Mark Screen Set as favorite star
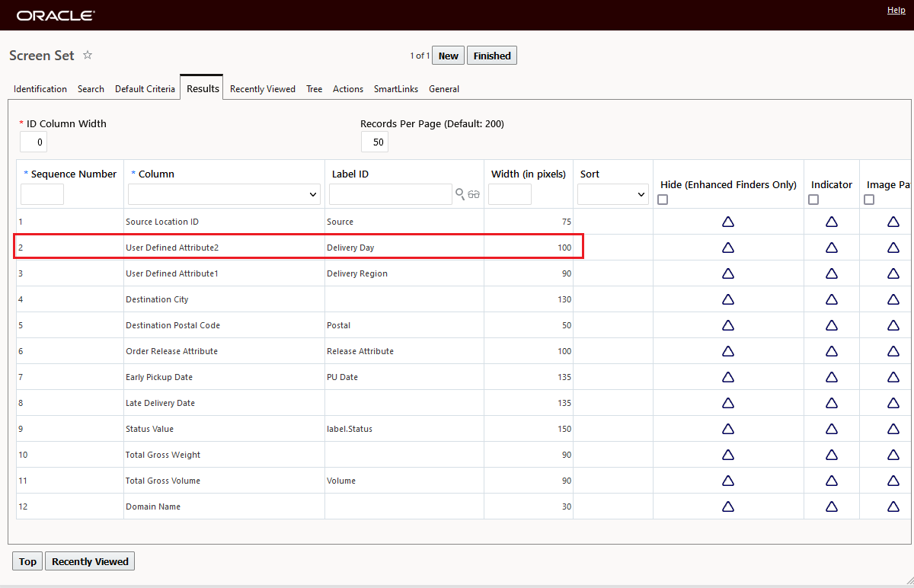914x588 pixels. [88, 56]
